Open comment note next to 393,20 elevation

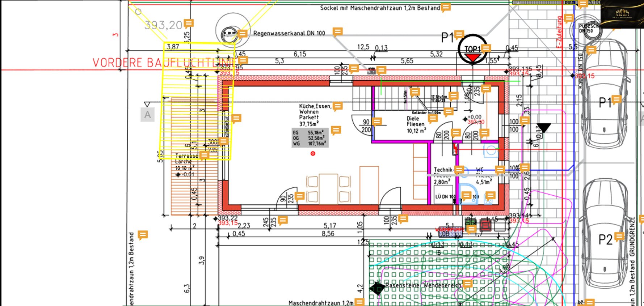189,24
